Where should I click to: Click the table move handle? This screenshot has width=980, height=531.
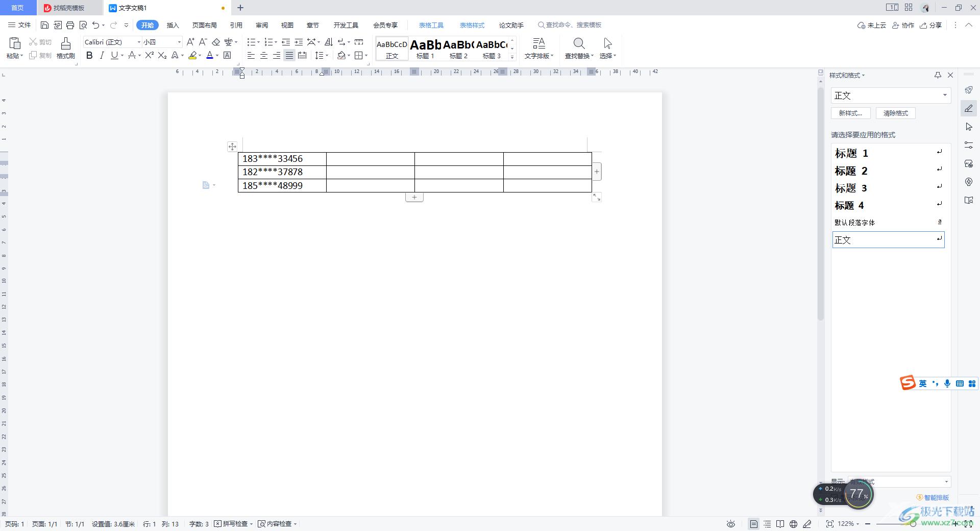[232, 147]
